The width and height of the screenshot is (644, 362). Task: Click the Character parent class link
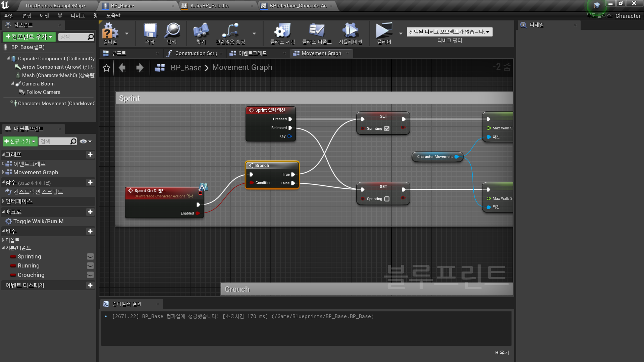pos(628,16)
